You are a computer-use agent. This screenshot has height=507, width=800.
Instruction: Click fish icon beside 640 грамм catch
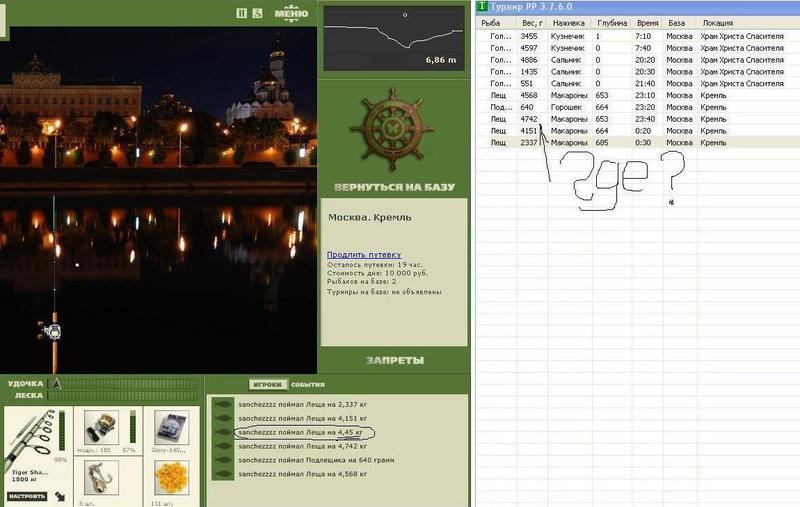tap(223, 460)
